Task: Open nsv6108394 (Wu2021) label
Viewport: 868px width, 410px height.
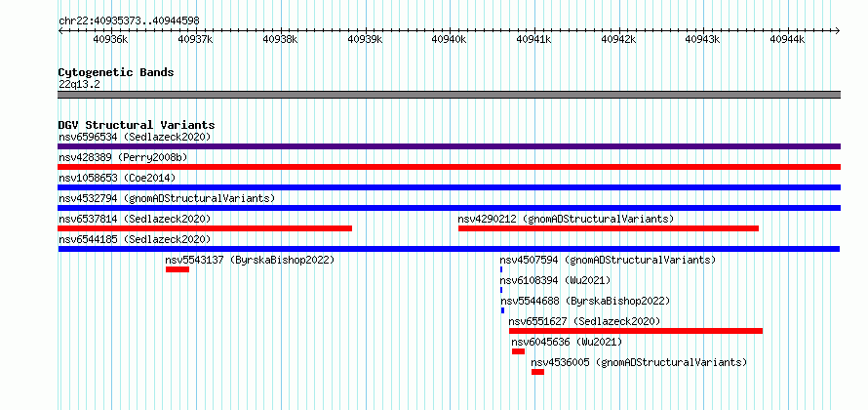Action: tap(555, 280)
